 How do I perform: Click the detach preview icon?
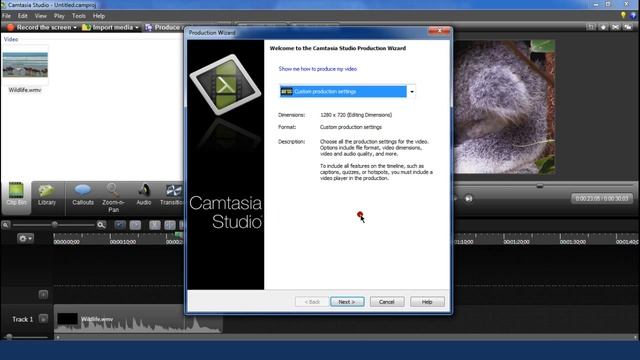tap(628, 27)
